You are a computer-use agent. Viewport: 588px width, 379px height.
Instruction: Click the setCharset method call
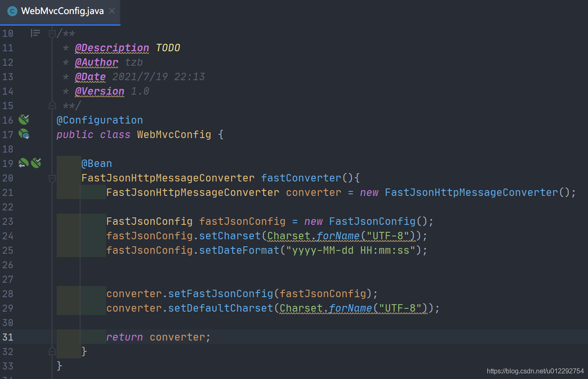[230, 236]
